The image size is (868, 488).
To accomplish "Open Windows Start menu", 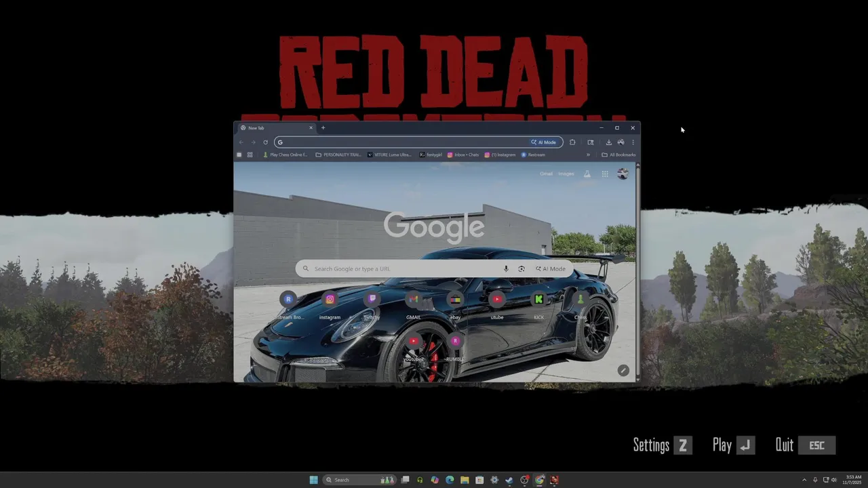I will pos(313,480).
